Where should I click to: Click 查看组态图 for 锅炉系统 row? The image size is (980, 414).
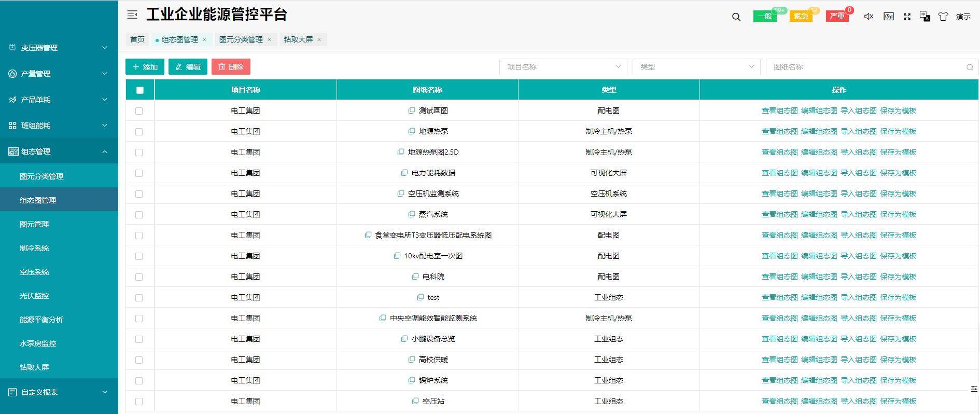pyautogui.click(x=779, y=380)
